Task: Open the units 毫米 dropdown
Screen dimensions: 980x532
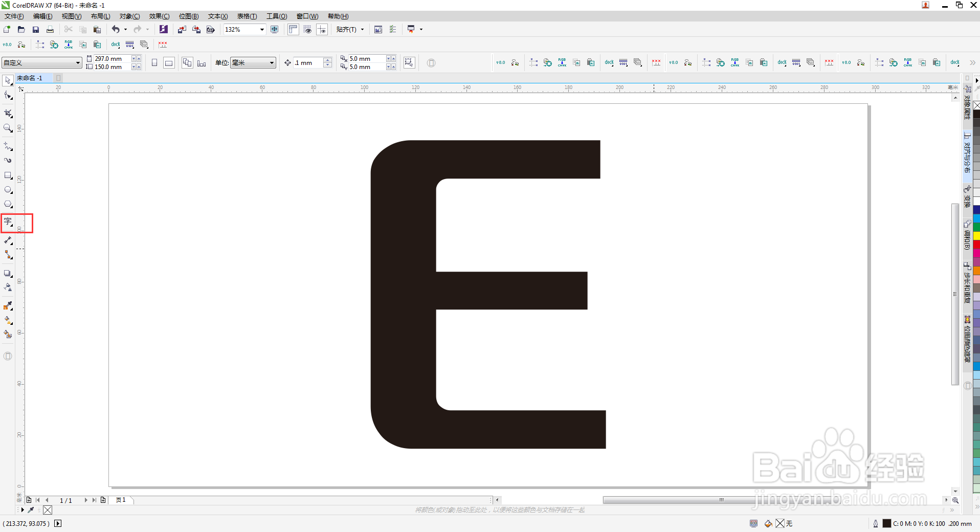Action: click(x=272, y=63)
